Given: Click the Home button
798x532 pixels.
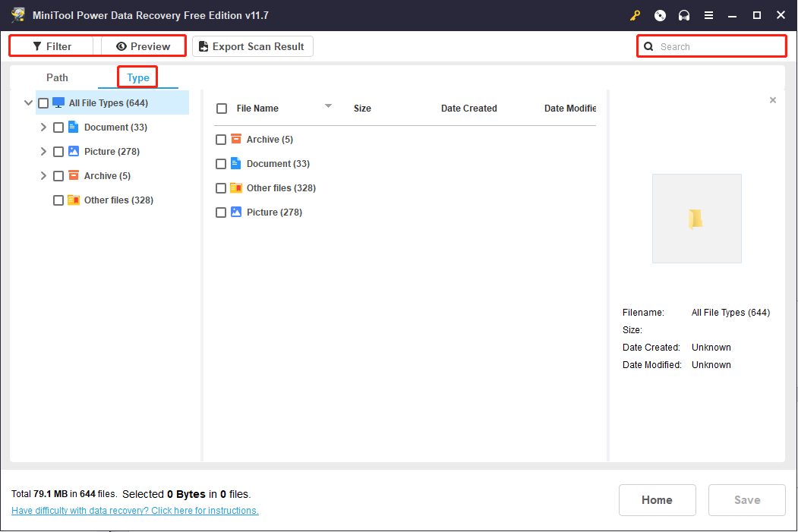Looking at the screenshot, I should 657,499.
